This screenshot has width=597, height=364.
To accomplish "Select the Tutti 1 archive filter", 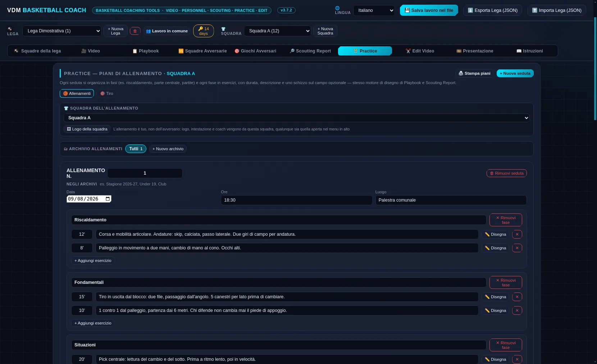I will pyautogui.click(x=136, y=149).
